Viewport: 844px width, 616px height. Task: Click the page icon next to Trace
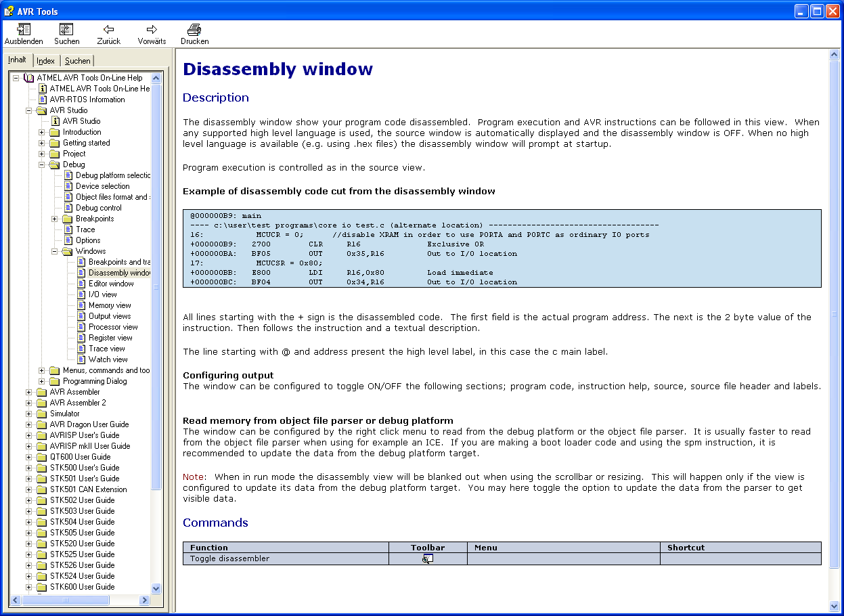tap(68, 229)
